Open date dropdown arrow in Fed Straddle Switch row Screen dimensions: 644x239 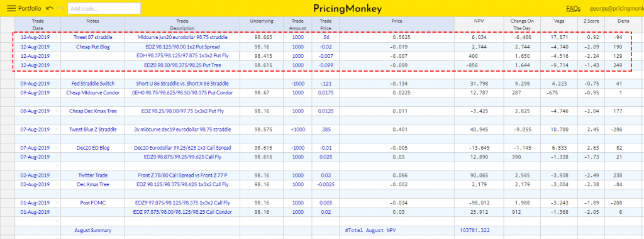click(x=57, y=84)
